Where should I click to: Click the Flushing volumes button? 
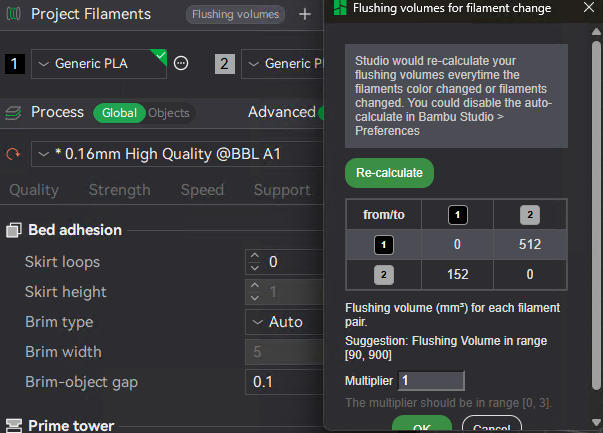point(235,14)
